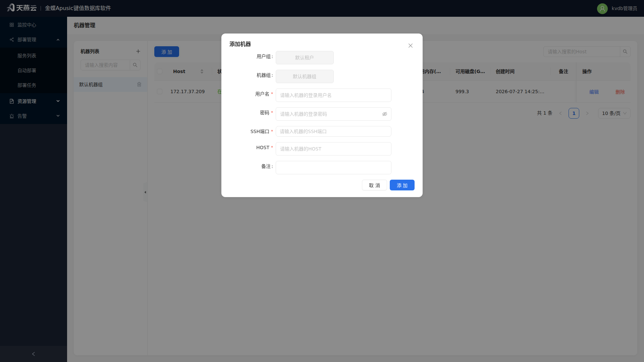This screenshot has height=362, width=644.
Task: Focus the 密码 input field
Action: coord(333,114)
